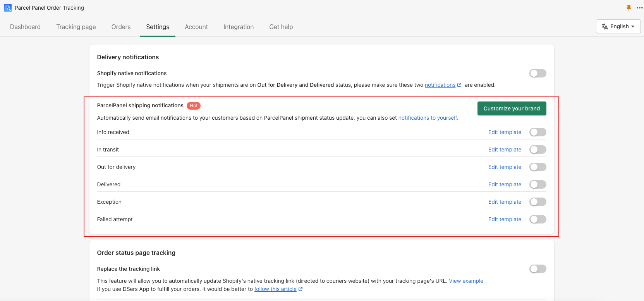Screen dimensions: 644x301
Task: Click the translate icon in language selector
Action: (605, 26)
